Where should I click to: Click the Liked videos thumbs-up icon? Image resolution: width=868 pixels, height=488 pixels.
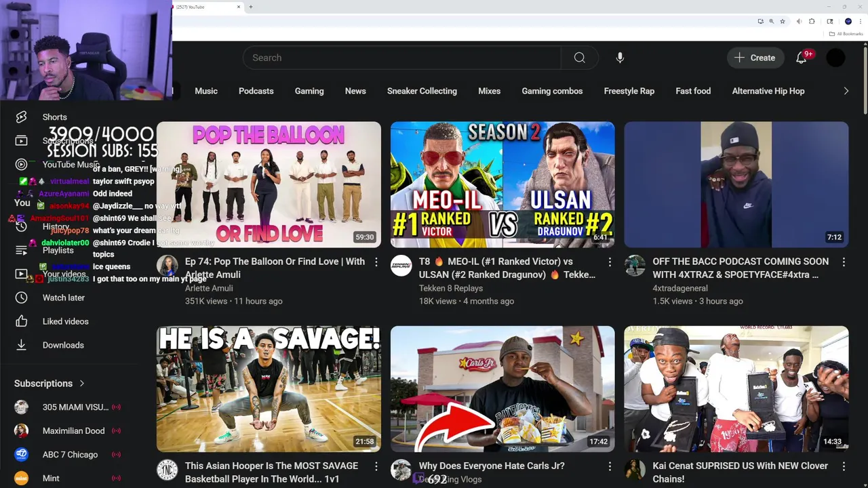click(21, 321)
